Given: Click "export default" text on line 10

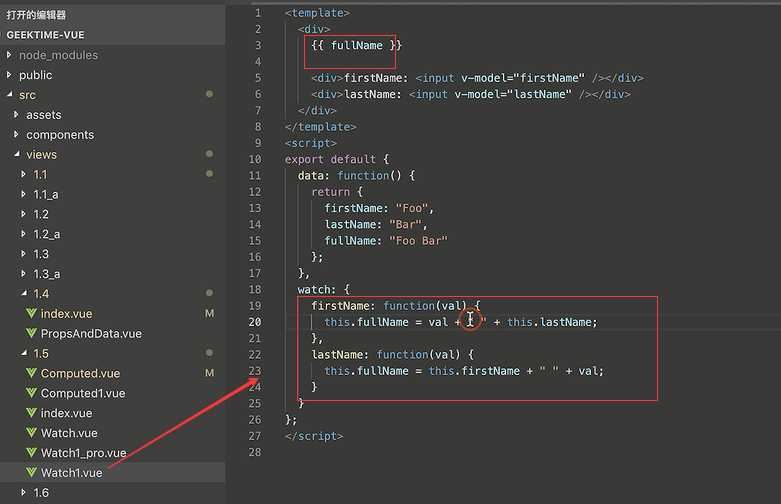Looking at the screenshot, I should (330, 159).
